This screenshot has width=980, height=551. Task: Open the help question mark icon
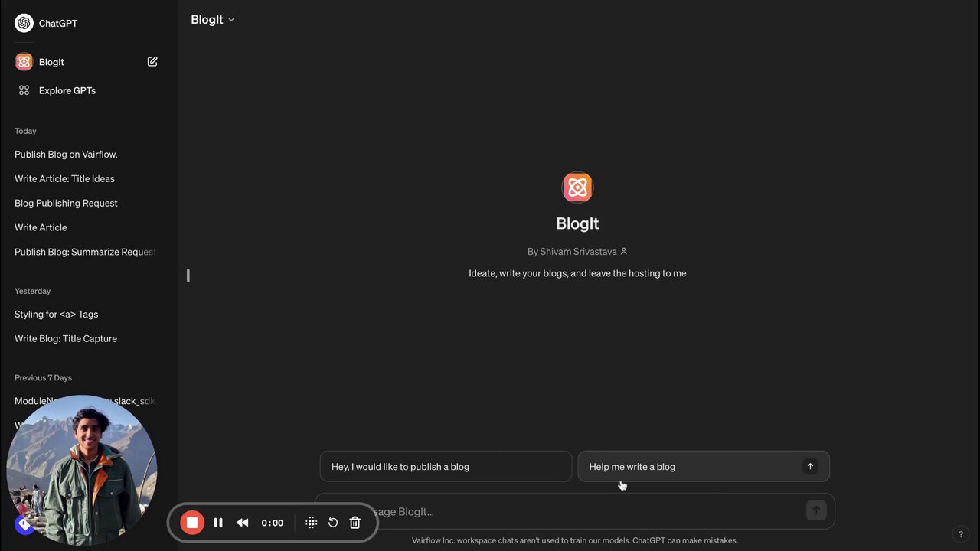[x=961, y=534]
